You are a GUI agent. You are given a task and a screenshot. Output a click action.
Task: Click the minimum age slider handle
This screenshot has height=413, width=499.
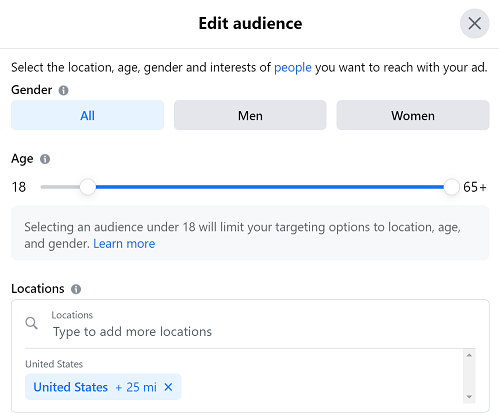point(88,187)
